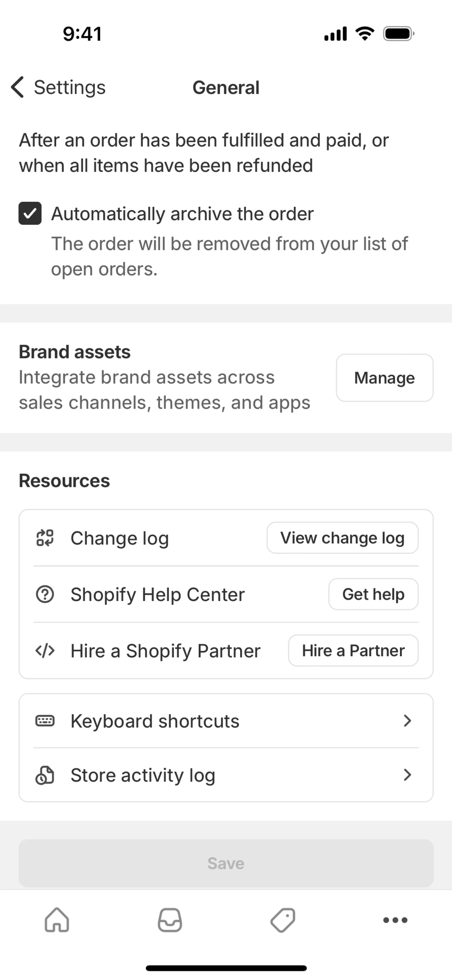Expand Keyboard shortcuts chevron
The image size is (452, 980).
[x=407, y=721]
